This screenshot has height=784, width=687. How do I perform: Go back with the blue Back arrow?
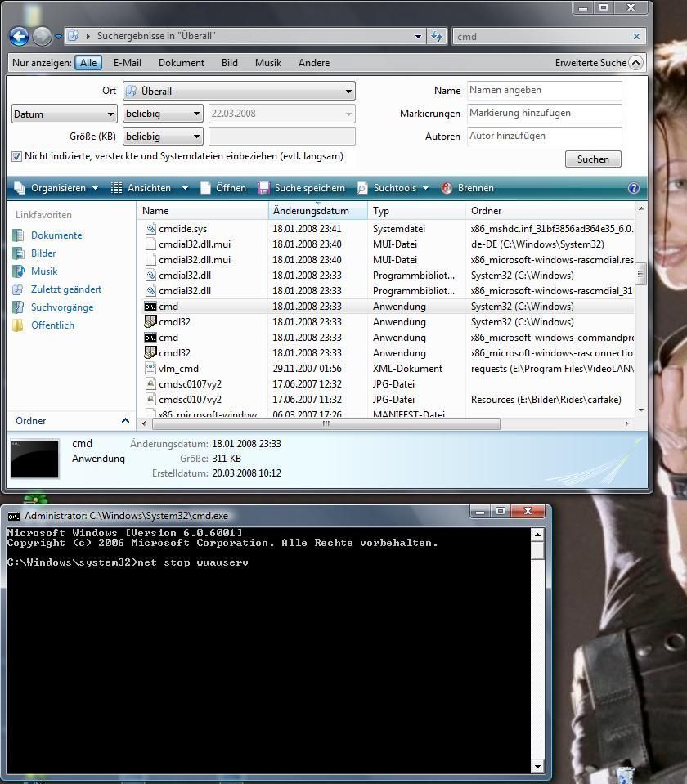(x=19, y=36)
